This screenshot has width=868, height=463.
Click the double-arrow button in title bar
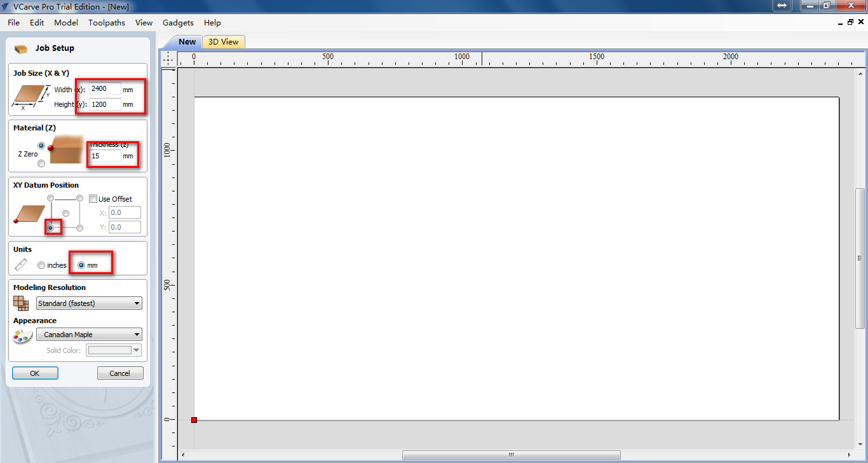782,5
